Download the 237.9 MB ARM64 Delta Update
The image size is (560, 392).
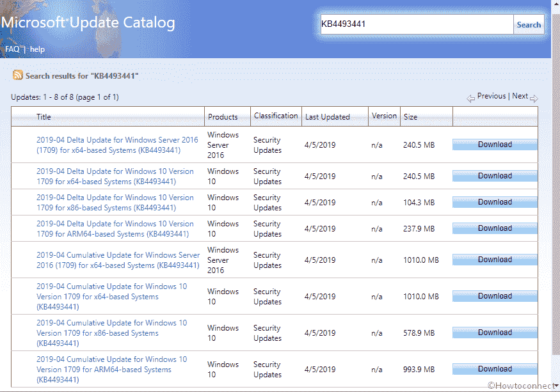(495, 228)
